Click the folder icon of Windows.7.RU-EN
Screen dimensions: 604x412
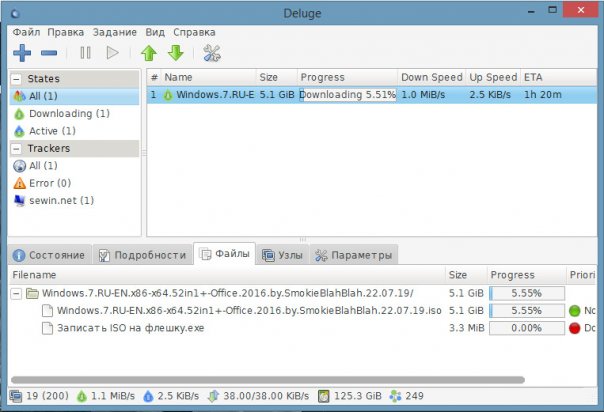(x=32, y=293)
